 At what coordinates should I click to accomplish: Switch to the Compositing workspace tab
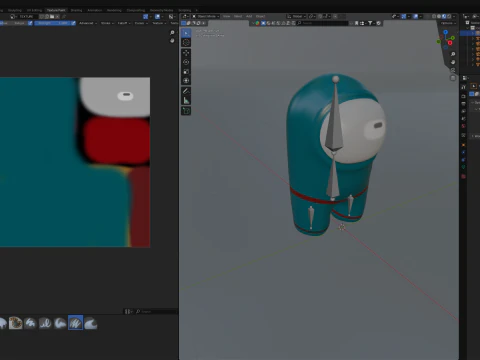136,10
